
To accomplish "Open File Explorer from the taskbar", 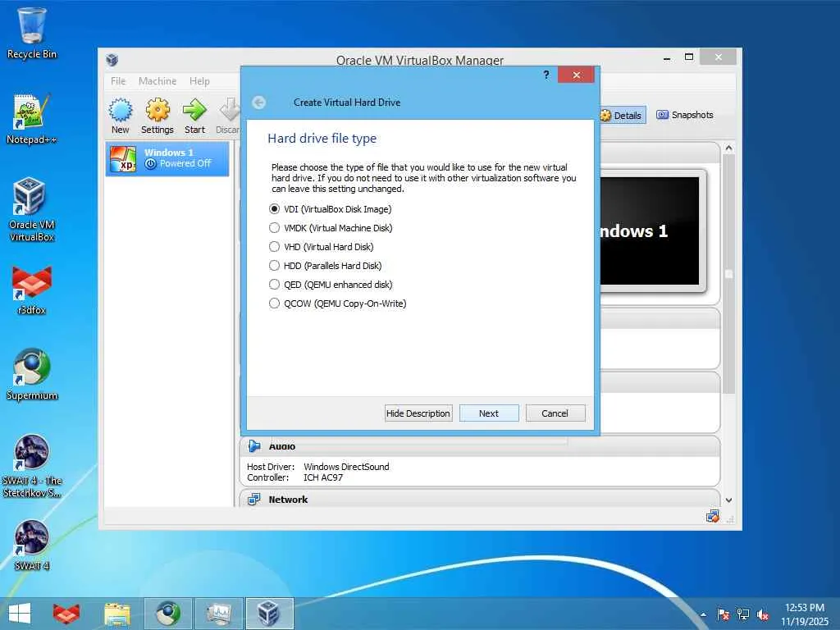I will (x=116, y=614).
